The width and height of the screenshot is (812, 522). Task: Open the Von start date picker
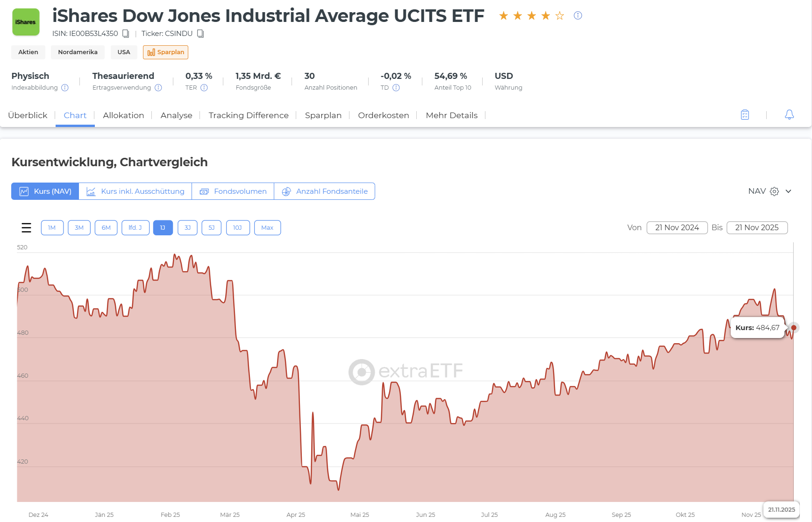pyautogui.click(x=677, y=228)
